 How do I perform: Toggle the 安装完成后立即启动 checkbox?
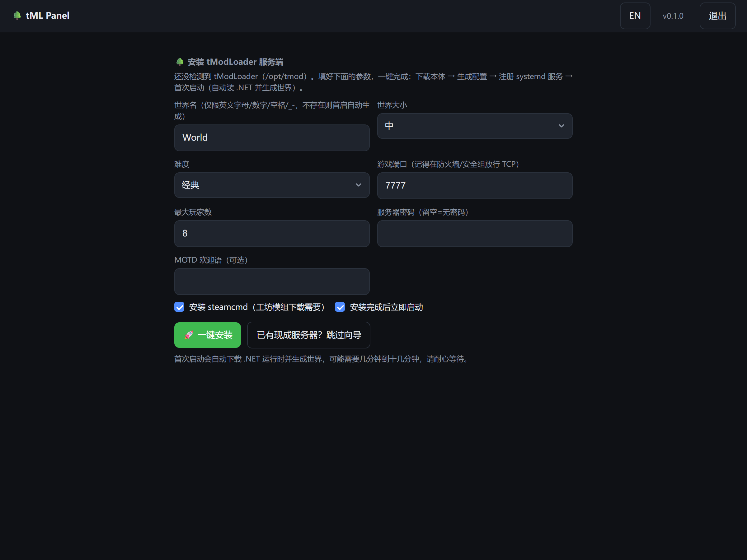tap(340, 307)
